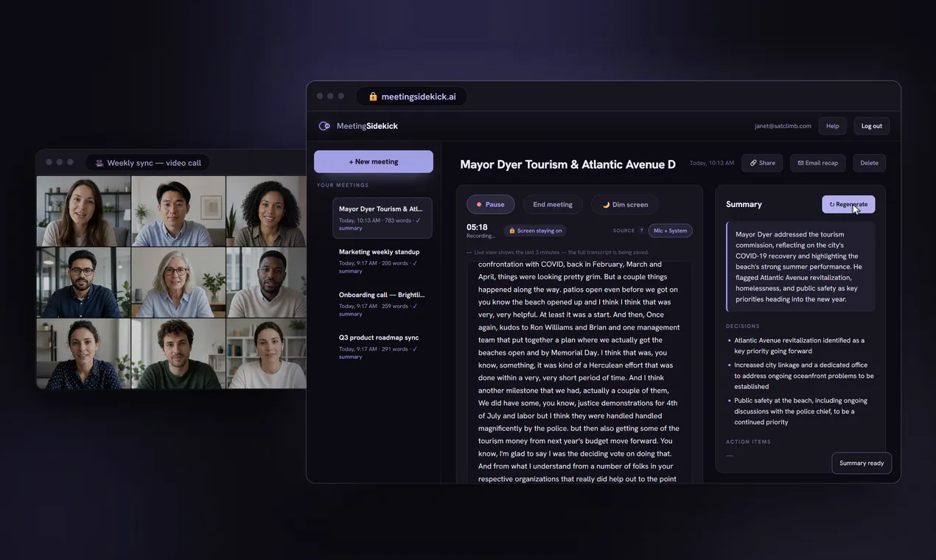
Task: Click the people icon in Weekly sync title
Action: pyautogui.click(x=99, y=163)
